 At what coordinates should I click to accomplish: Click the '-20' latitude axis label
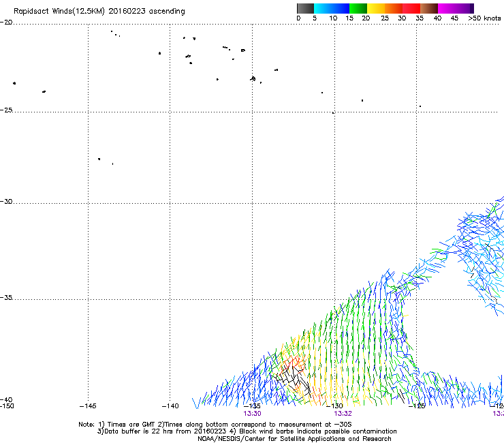coord(6,22)
